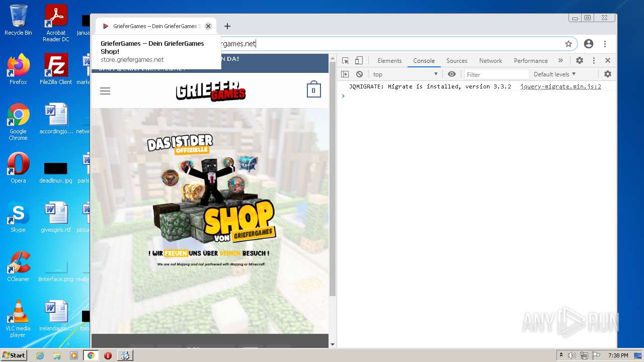Viewport: 644px width, 362px height.
Task: Click the Opera taskbar icon
Action: pos(108,355)
